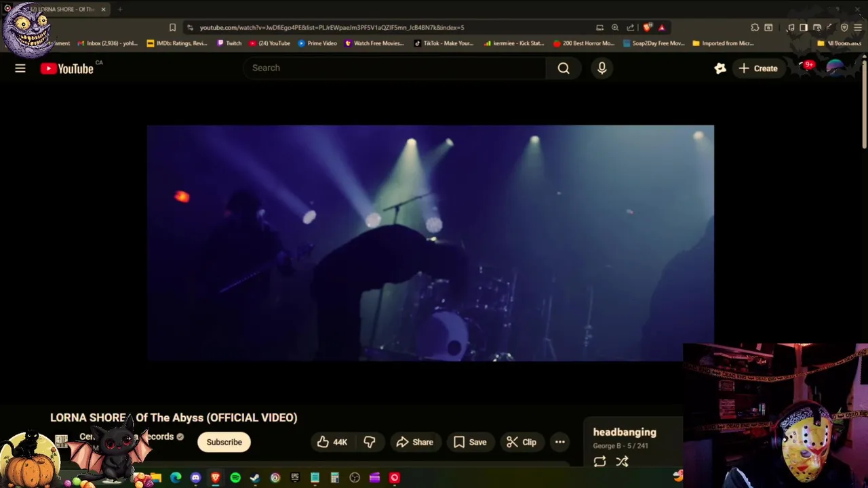Dislike the Lorna Shore video
This screenshot has width=868, height=488.
pos(370,442)
